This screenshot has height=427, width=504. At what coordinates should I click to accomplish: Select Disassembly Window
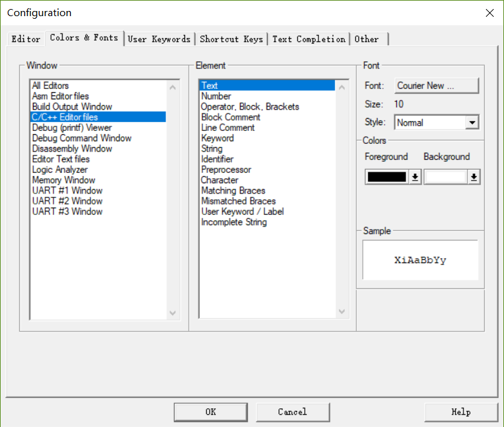click(x=98, y=148)
